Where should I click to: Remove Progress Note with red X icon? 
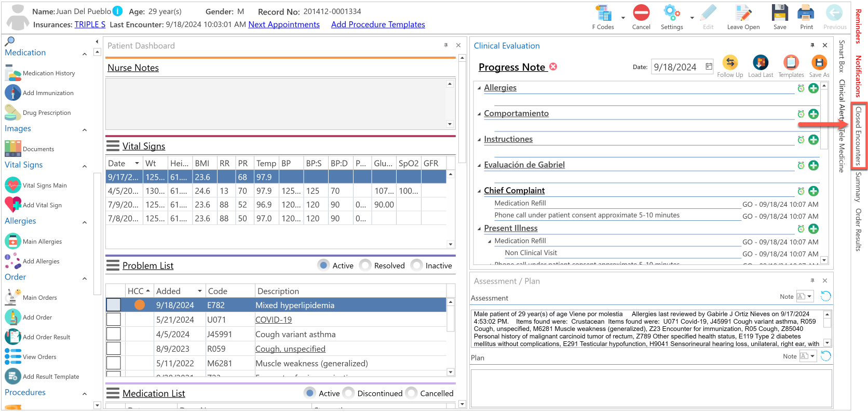tap(553, 67)
